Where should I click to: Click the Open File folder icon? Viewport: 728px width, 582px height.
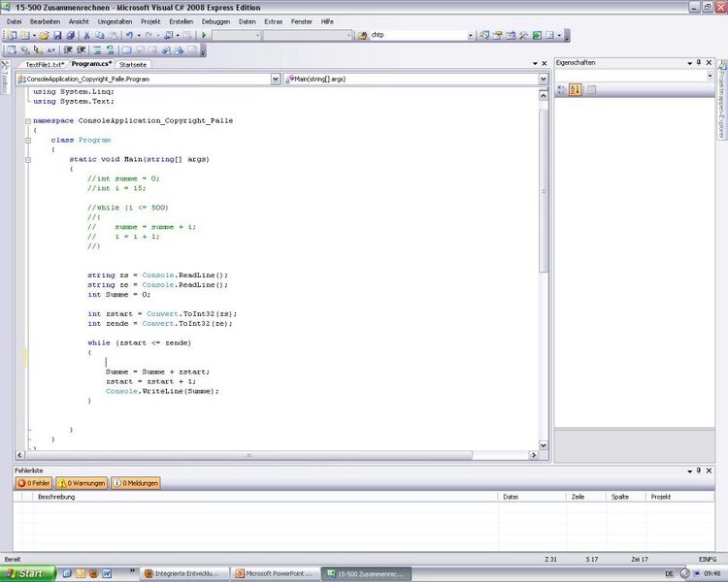click(x=44, y=35)
